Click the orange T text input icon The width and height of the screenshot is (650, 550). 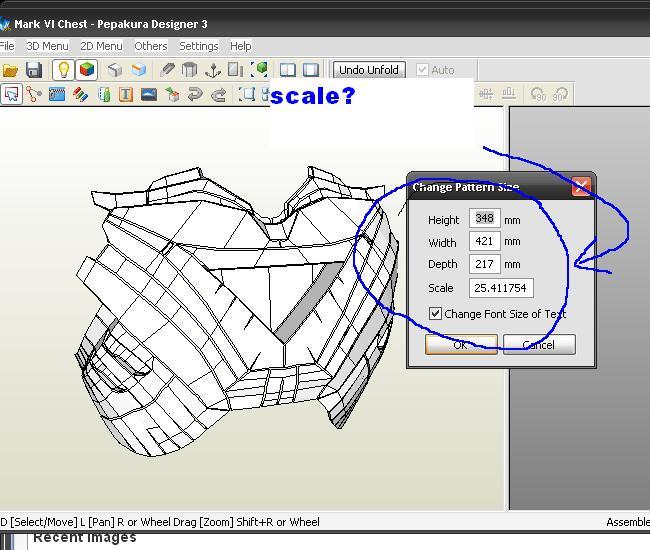(126, 94)
